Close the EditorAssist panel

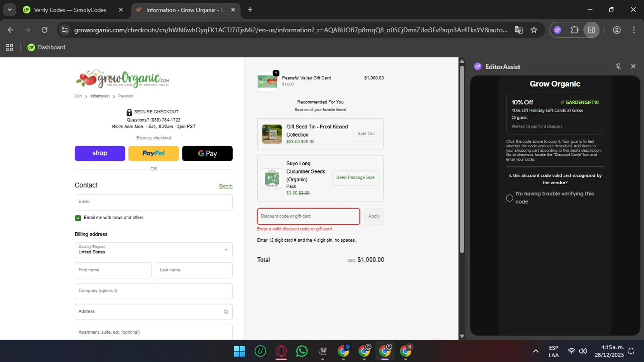[x=633, y=67]
